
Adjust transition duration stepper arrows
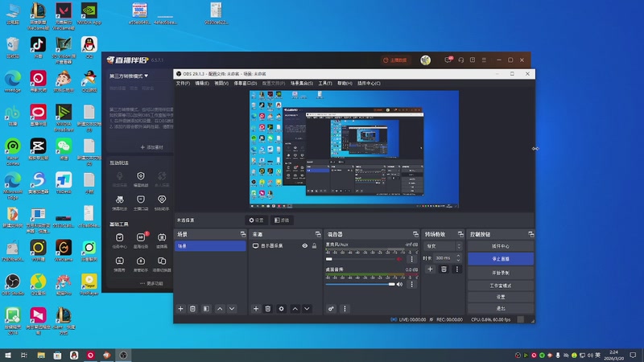pyautogui.click(x=458, y=257)
